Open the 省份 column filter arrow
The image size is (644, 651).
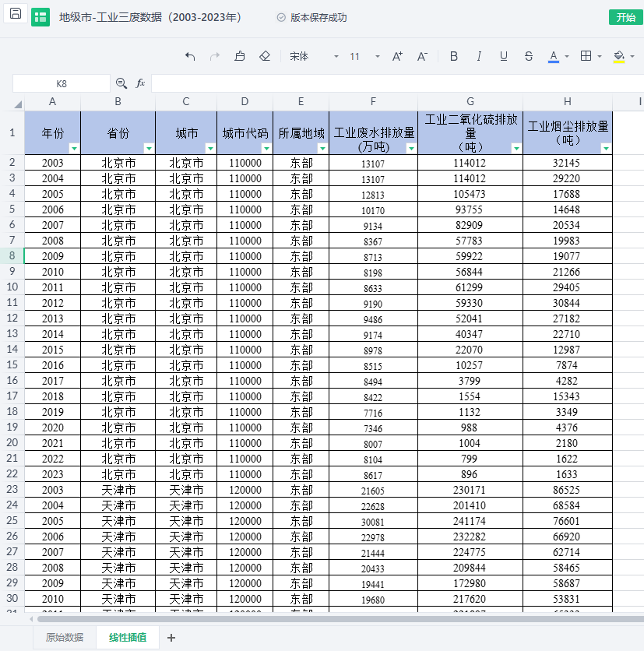149,148
